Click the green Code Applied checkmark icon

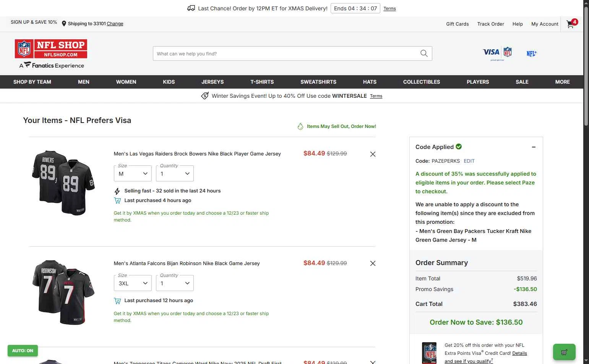tap(459, 146)
